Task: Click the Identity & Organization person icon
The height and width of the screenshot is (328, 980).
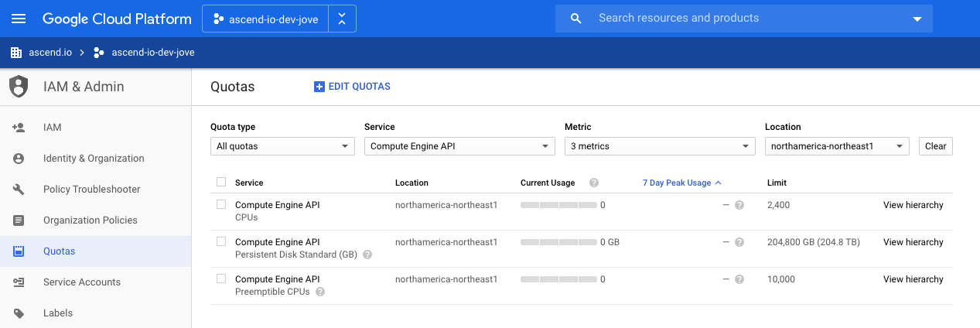Action: [x=19, y=159]
